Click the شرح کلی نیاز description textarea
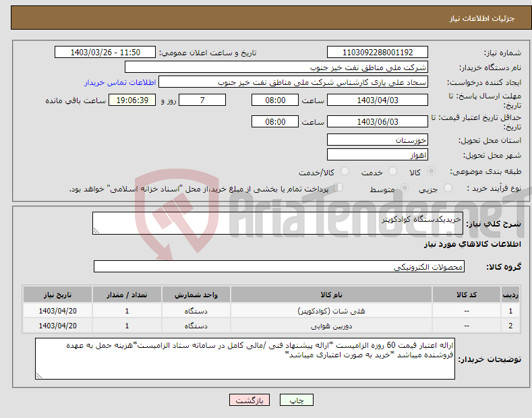The width and height of the screenshot is (532, 418). tap(278, 223)
